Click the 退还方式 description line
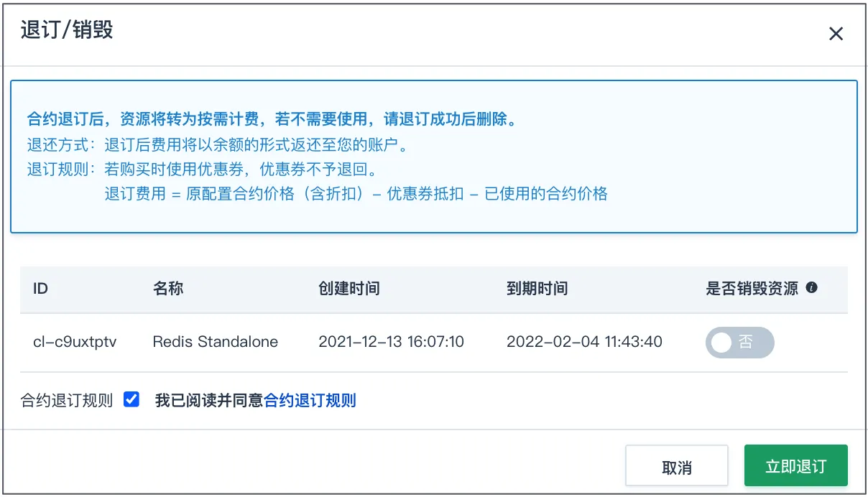868x497 pixels. tap(218, 146)
